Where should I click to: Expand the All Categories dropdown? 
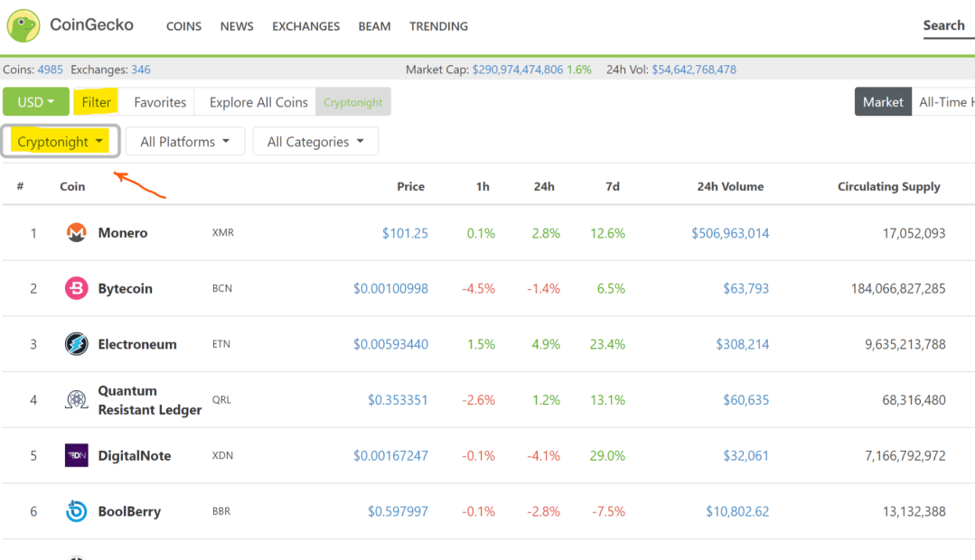point(315,141)
